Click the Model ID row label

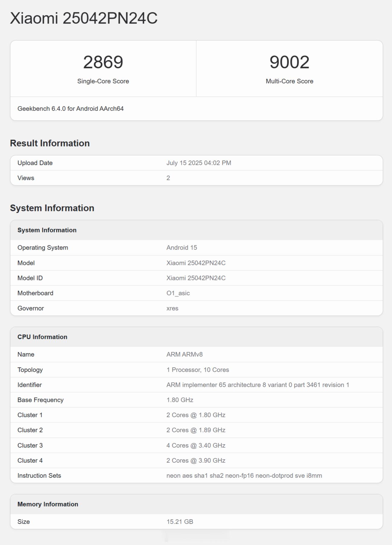30,278
